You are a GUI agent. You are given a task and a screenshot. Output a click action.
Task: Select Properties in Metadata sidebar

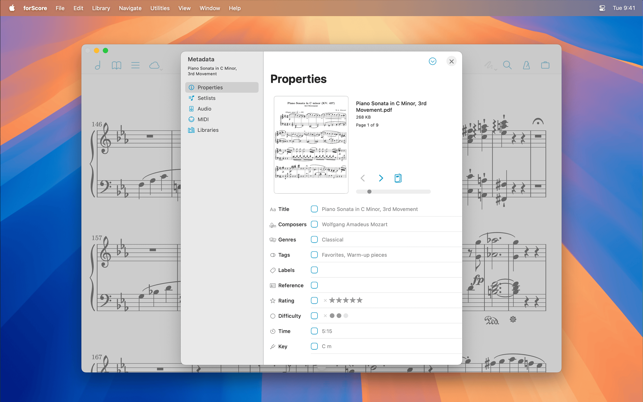(222, 87)
